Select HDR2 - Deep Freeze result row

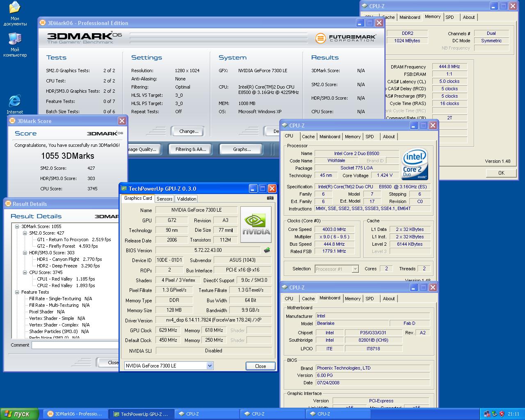[x=68, y=266]
